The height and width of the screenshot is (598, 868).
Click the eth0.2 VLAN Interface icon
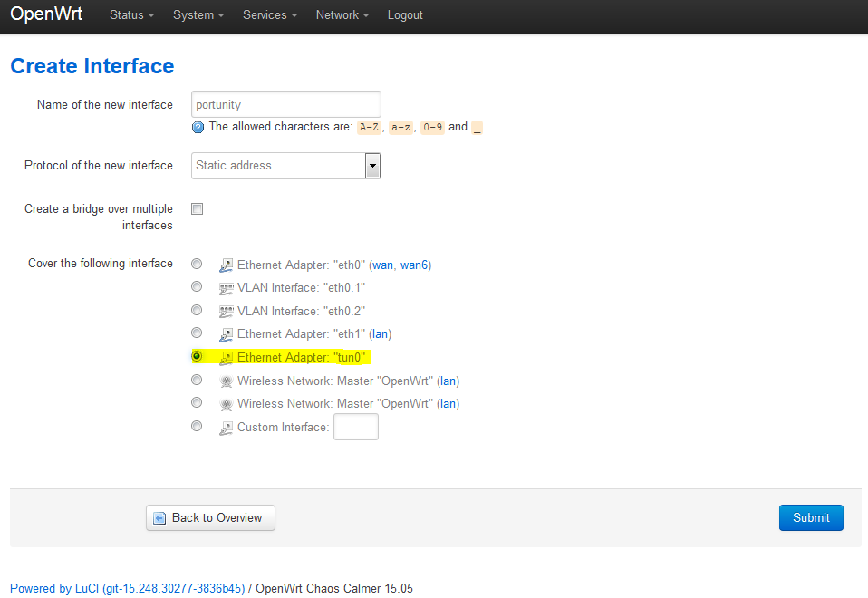tap(227, 312)
